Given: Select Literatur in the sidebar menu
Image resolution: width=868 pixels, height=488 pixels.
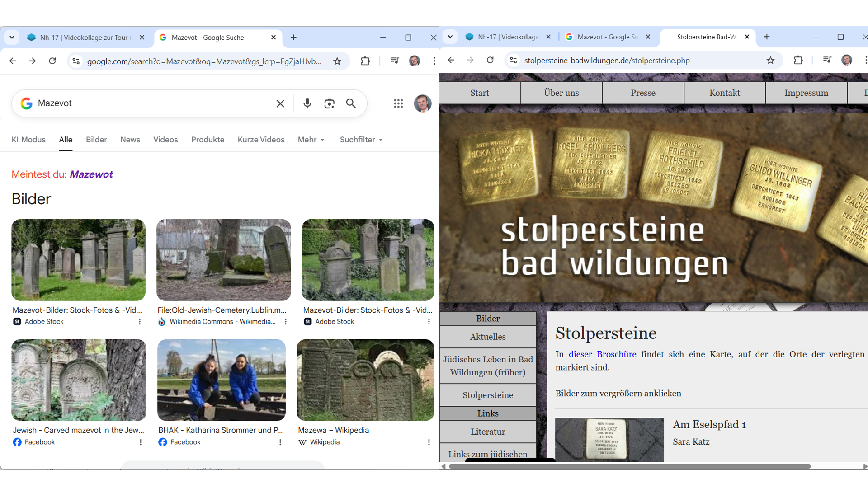Looking at the screenshot, I should tap(488, 432).
